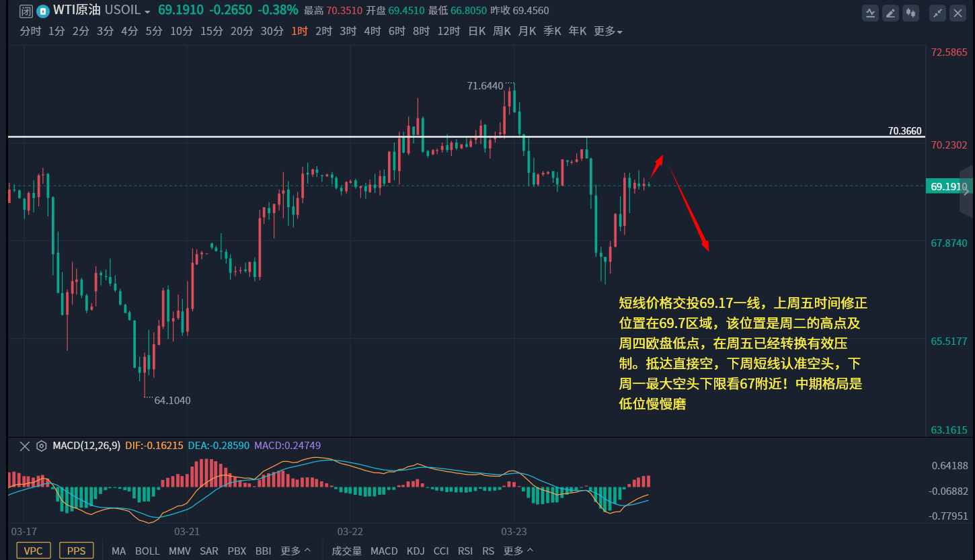
Task: Click the arrow on right price tag
Action: point(966,192)
